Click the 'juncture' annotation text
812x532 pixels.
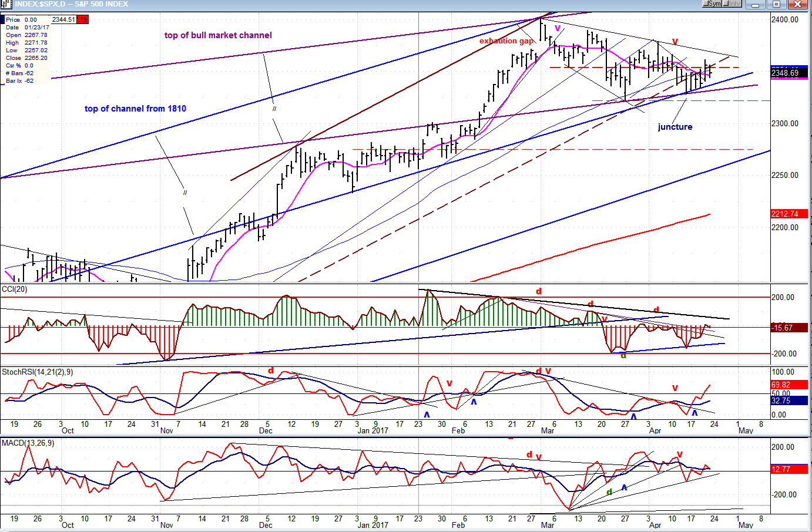pyautogui.click(x=675, y=127)
